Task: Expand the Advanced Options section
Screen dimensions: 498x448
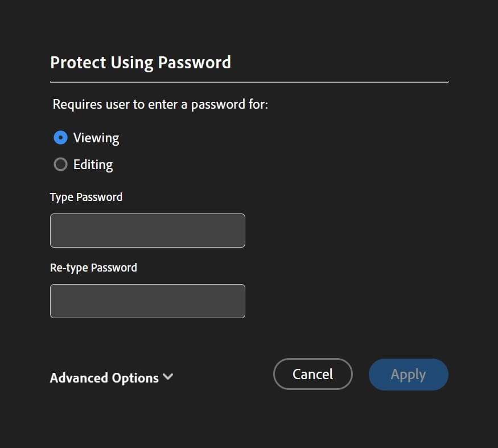Action: [105, 378]
